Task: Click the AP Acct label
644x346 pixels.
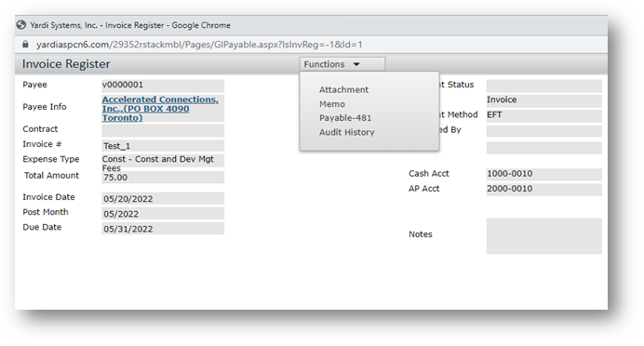Action: pos(423,189)
